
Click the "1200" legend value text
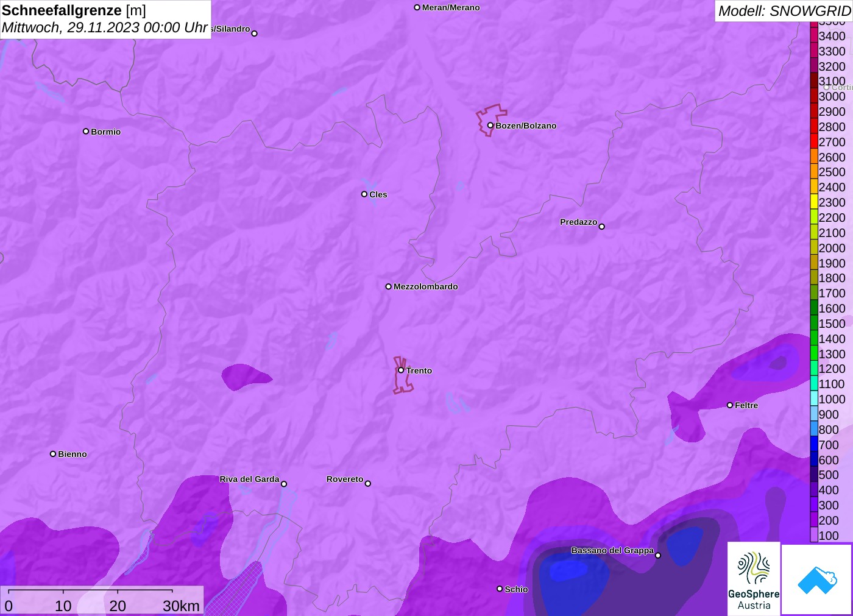[x=832, y=369]
